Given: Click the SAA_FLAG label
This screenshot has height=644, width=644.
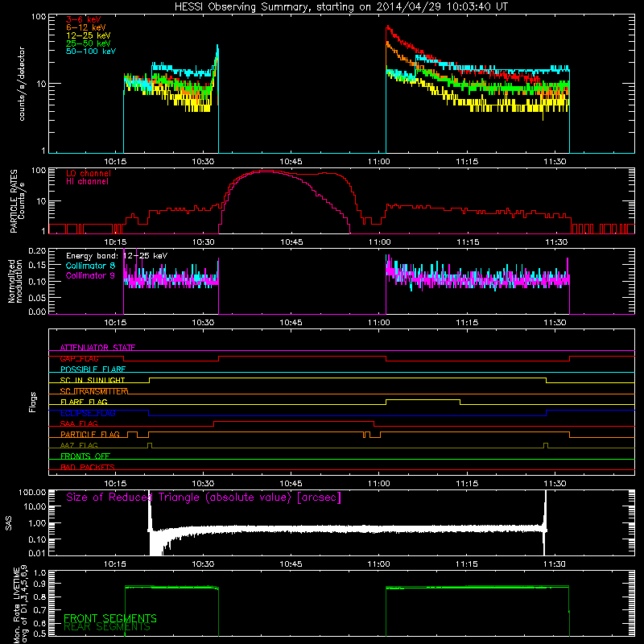Looking at the screenshot, I should click(79, 423).
